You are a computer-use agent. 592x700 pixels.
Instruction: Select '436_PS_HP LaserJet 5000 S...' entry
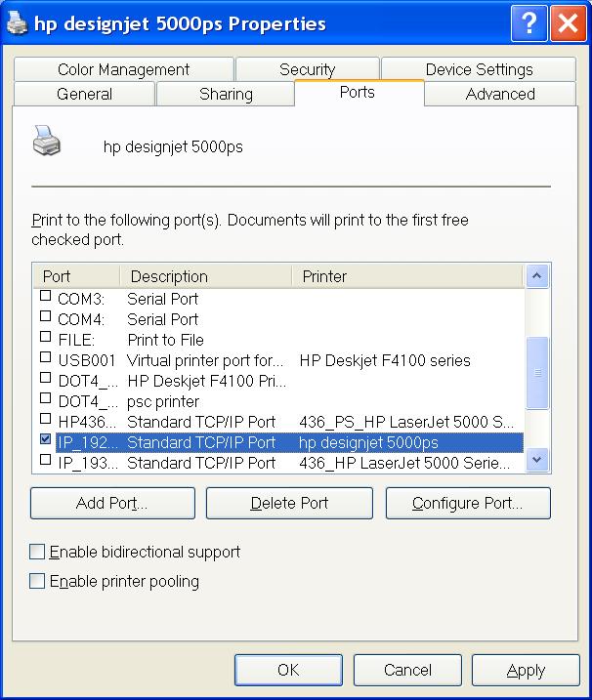406,422
